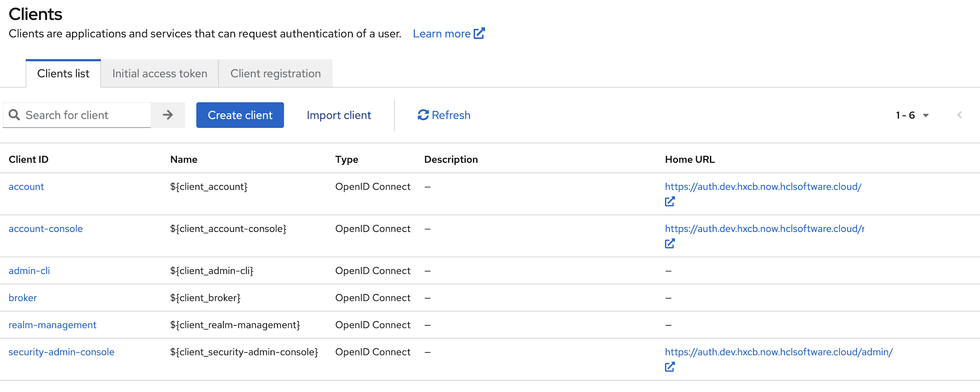Open the account-console client link

46,229
